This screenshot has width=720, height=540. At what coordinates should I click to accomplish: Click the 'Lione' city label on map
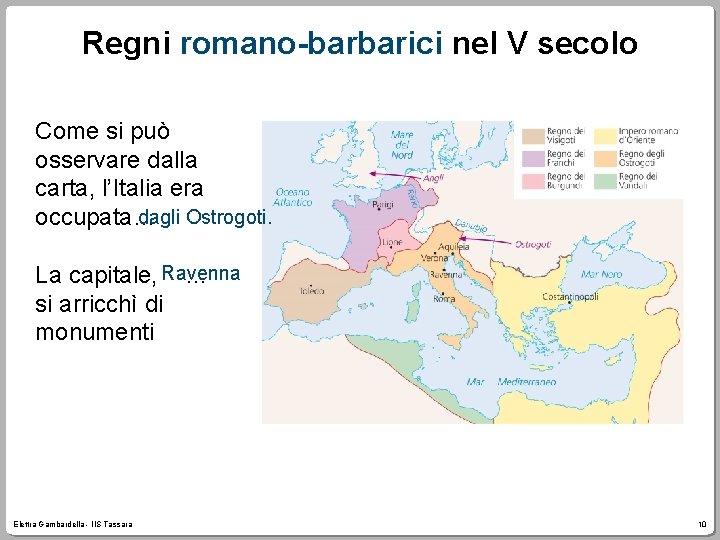pos(392,242)
